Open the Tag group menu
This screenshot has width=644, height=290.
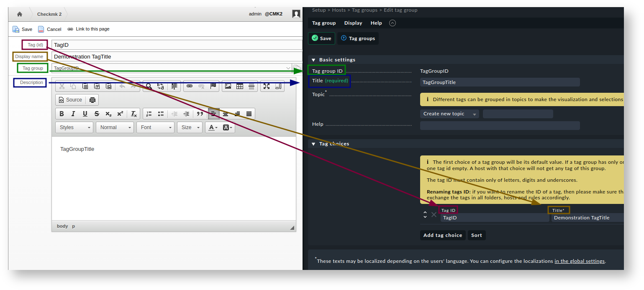[324, 23]
